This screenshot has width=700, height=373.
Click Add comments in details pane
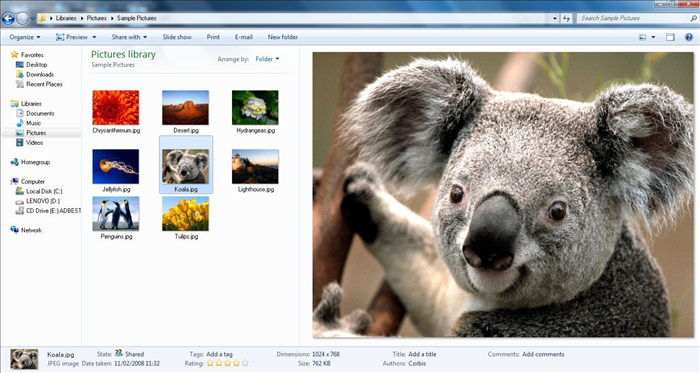tap(543, 354)
